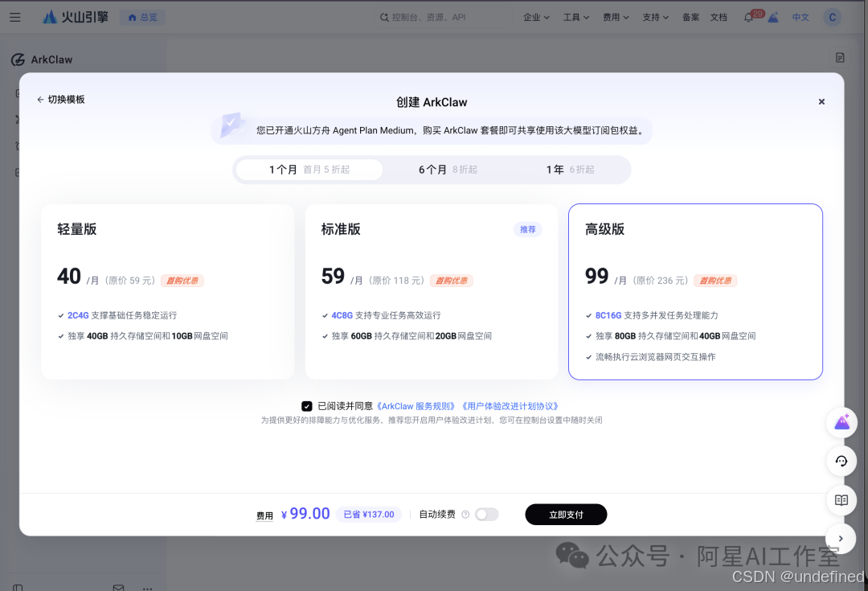
Task: Choose the 标准版 plan card
Action: (432, 292)
